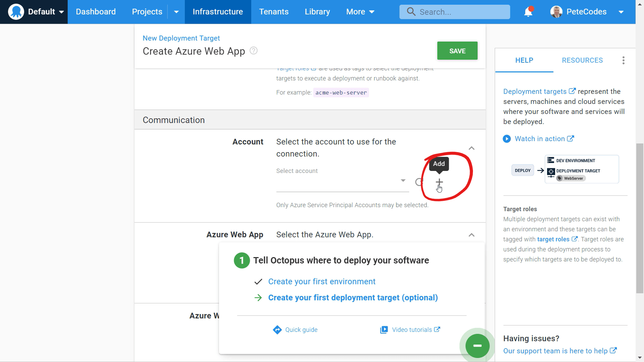Click the Video tutorials play icon

coord(384,330)
